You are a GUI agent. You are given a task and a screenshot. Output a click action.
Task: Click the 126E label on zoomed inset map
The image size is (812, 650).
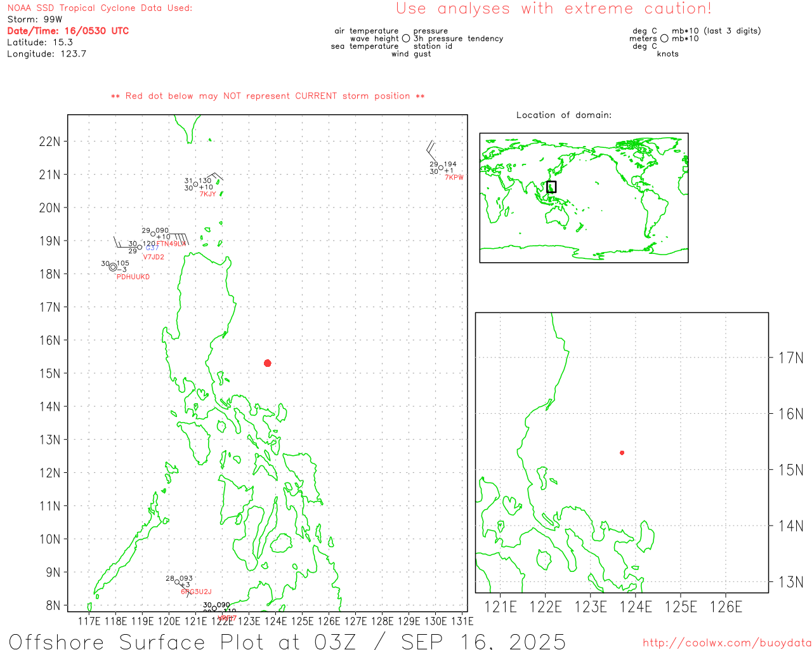point(726,607)
